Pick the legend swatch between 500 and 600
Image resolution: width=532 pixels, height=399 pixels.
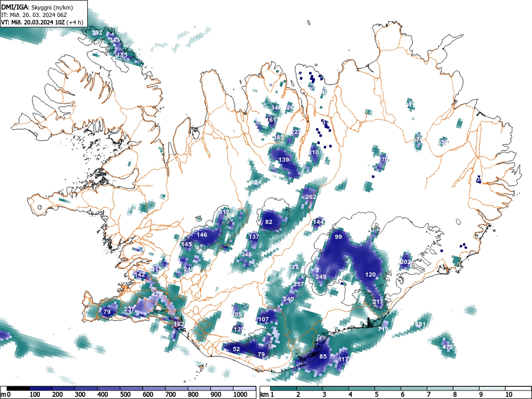pyautogui.click(x=131, y=388)
